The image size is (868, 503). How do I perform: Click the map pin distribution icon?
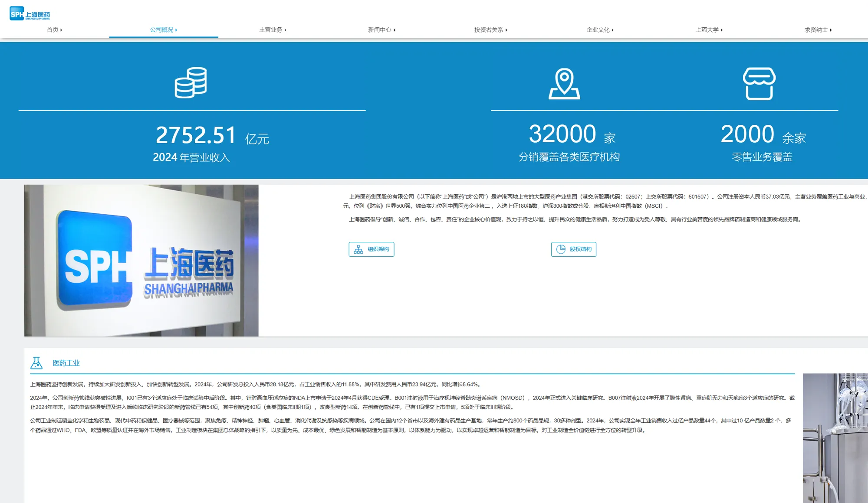[x=564, y=84]
